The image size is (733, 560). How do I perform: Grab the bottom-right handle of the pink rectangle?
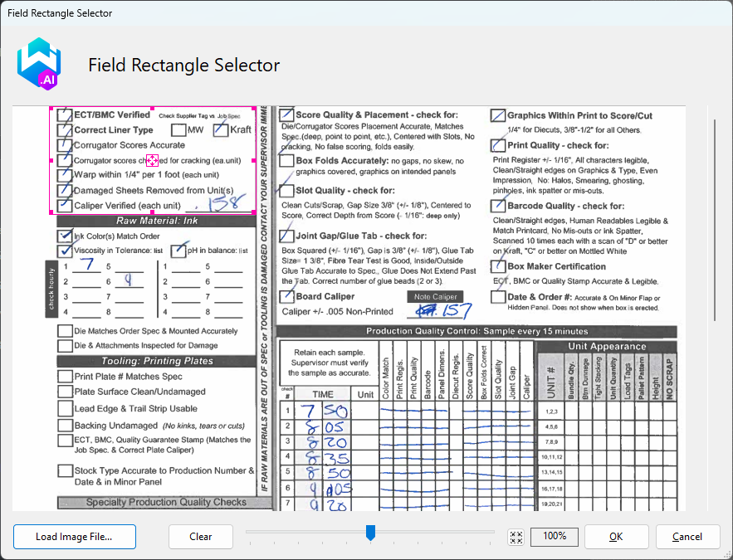(254, 212)
